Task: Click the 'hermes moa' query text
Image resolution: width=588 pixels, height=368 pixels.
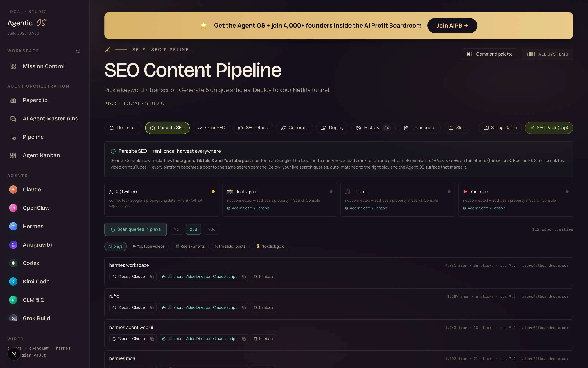Action: pos(122,358)
